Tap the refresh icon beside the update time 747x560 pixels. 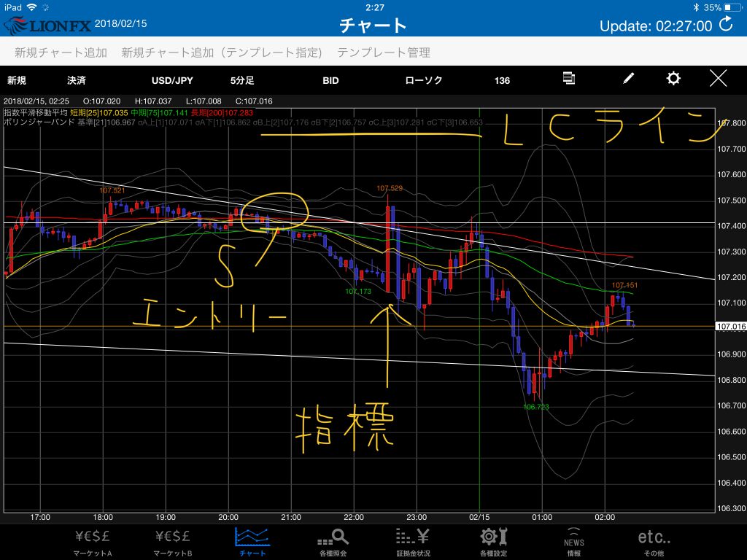726,25
